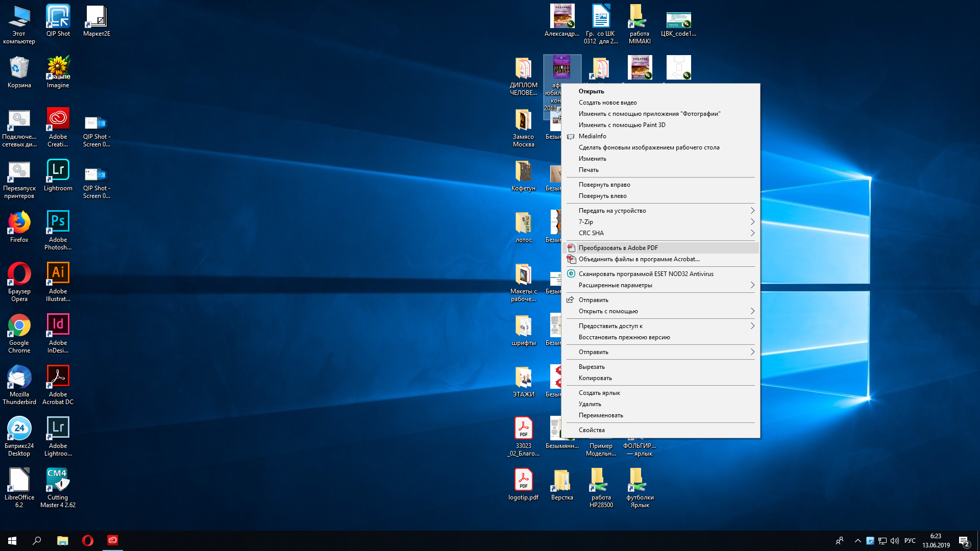Viewport: 980px width, 551px height.
Task: Expand the 7-Zip submenu
Action: (x=660, y=222)
